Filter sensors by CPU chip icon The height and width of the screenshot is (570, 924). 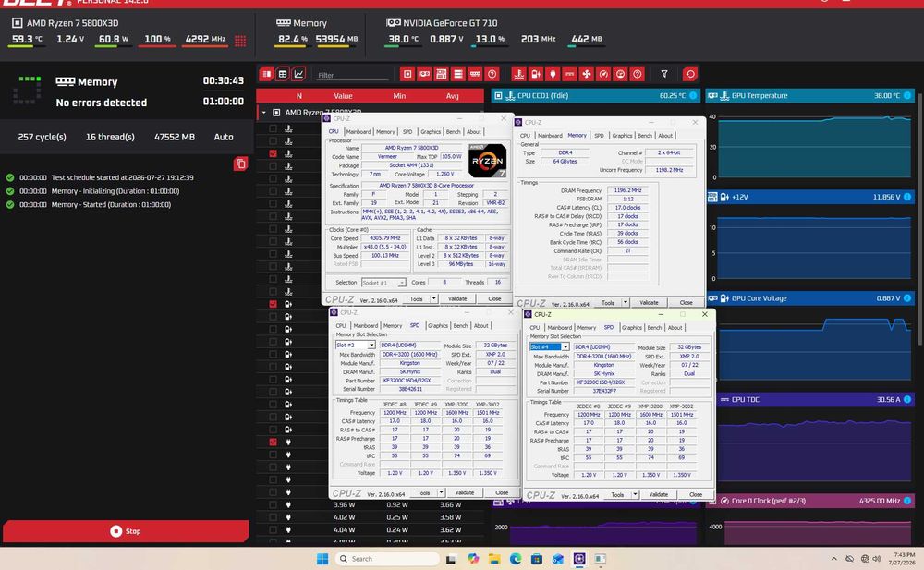407,74
